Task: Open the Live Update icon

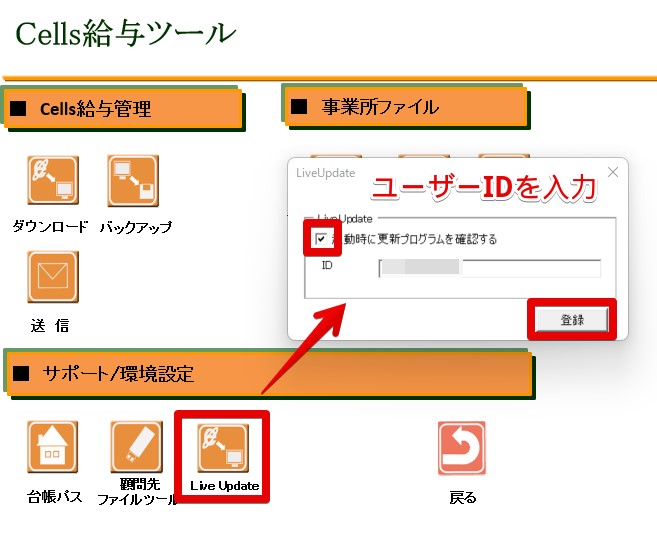Action: [x=224, y=448]
